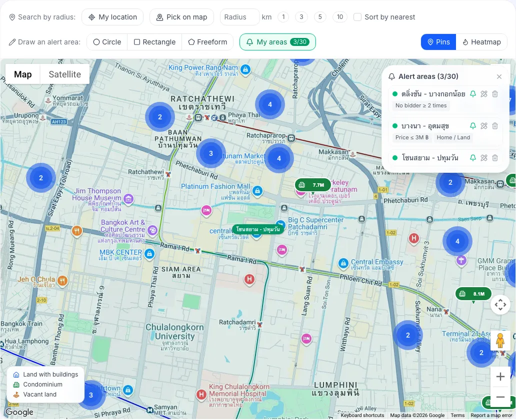516x420 pixels.
Task: Open the 7.7M condominium price pin
Action: (312, 185)
